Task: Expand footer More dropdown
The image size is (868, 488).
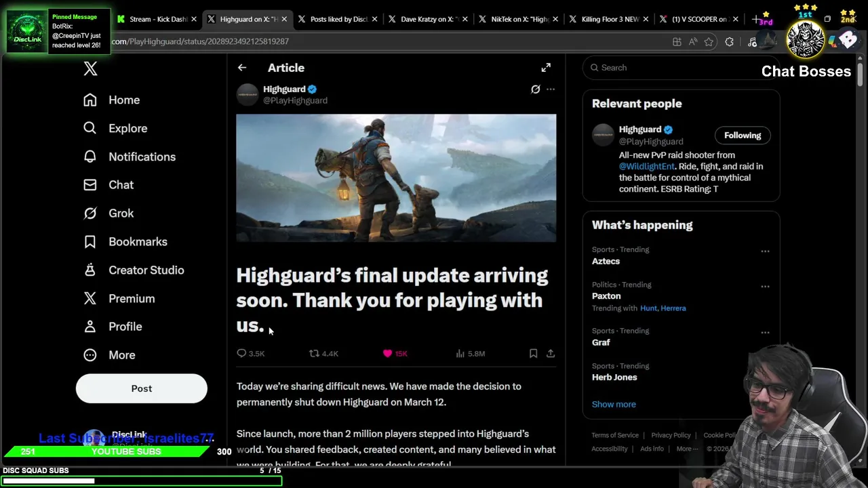Action: (x=687, y=449)
